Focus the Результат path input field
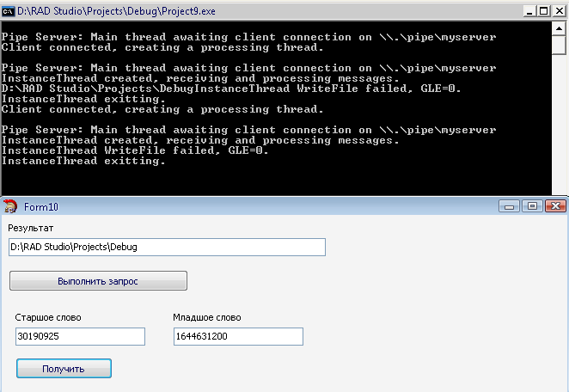The image size is (569, 392). click(x=167, y=248)
